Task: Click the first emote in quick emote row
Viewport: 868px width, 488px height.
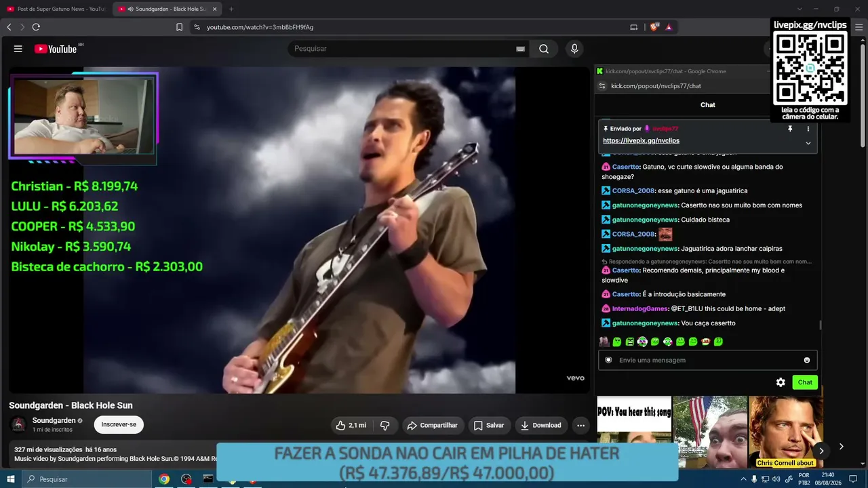Action: point(604,342)
